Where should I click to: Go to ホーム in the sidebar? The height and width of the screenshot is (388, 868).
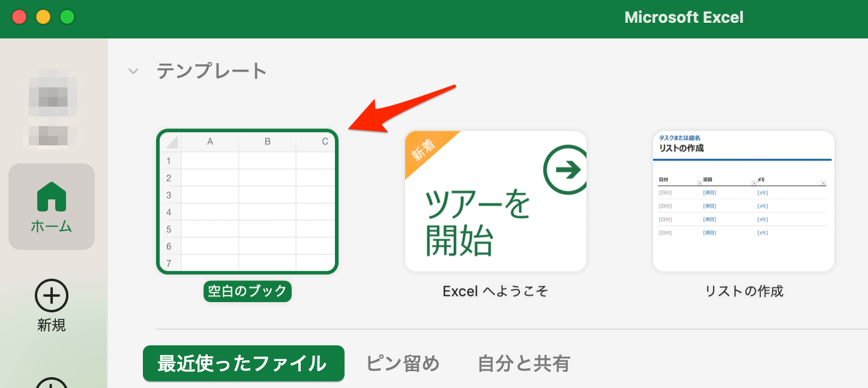52,207
